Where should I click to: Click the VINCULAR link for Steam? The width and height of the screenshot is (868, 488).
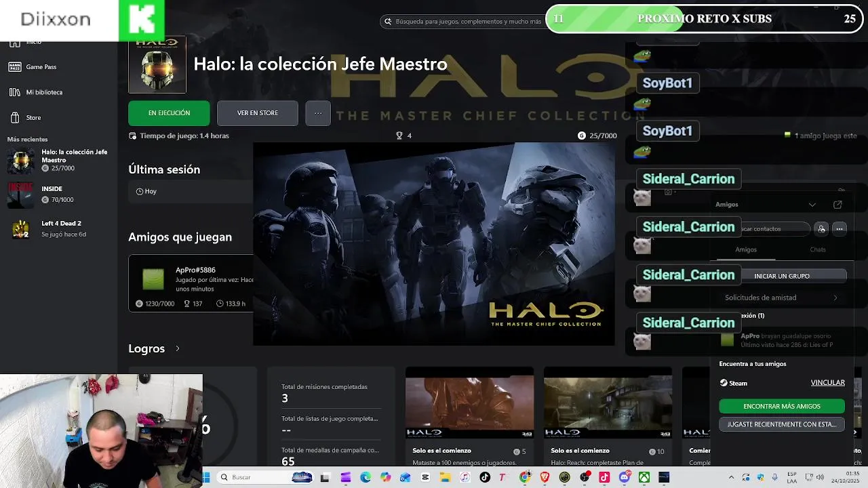point(828,383)
